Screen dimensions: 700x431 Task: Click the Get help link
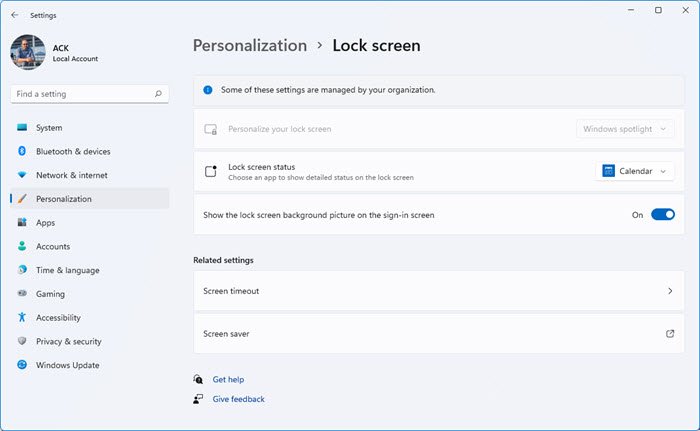coord(228,379)
